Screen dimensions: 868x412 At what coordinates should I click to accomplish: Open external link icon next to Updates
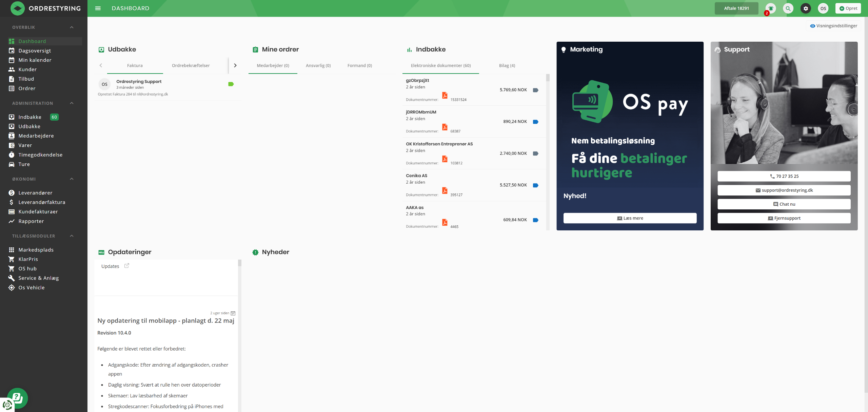tap(127, 266)
